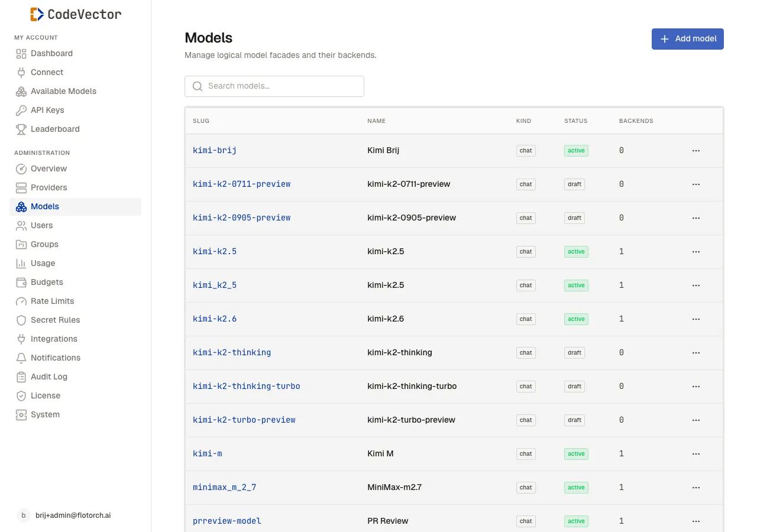
Task: Click the Budgets wallet icon
Action: [x=21, y=282]
